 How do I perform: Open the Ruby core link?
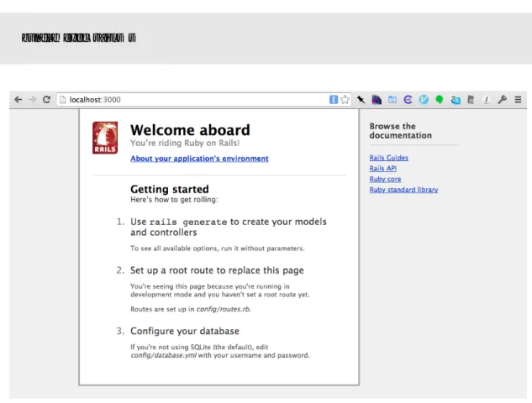point(385,179)
